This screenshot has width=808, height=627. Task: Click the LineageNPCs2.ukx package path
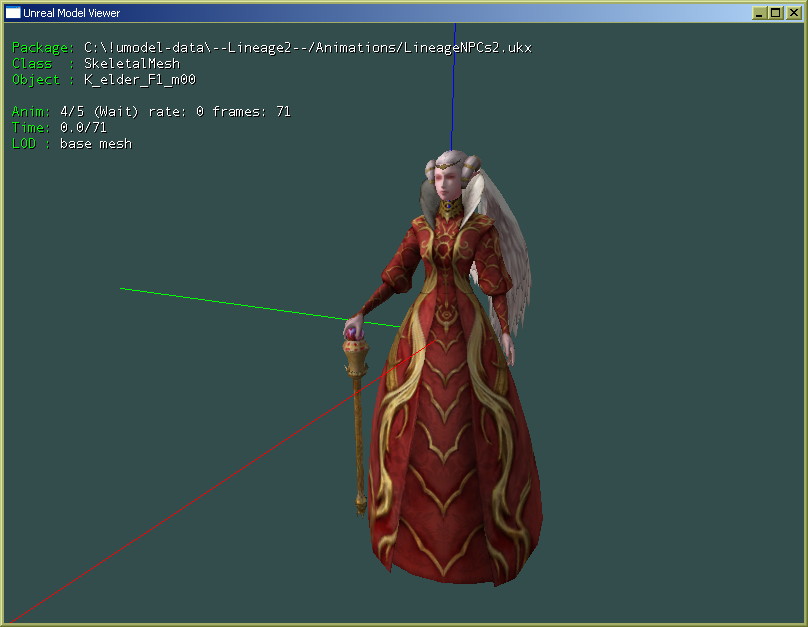click(x=308, y=48)
